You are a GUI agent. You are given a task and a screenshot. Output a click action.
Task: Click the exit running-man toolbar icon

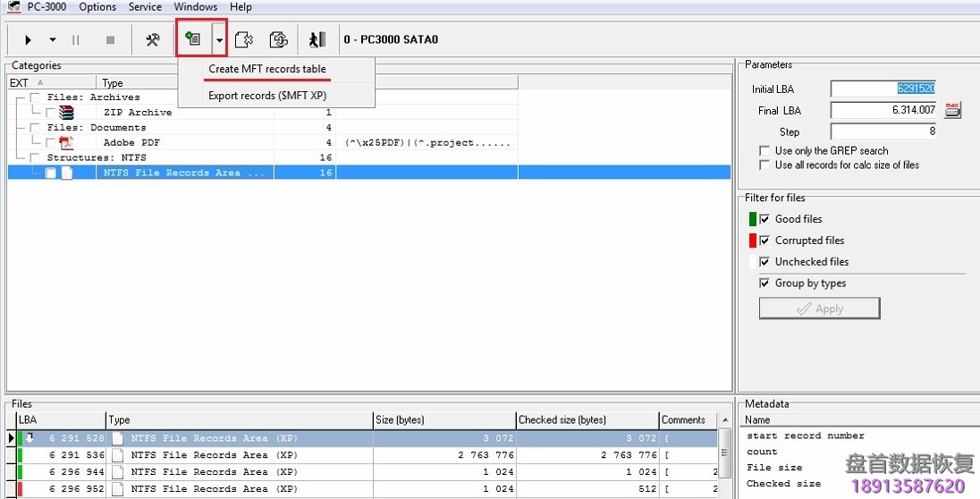[317, 40]
